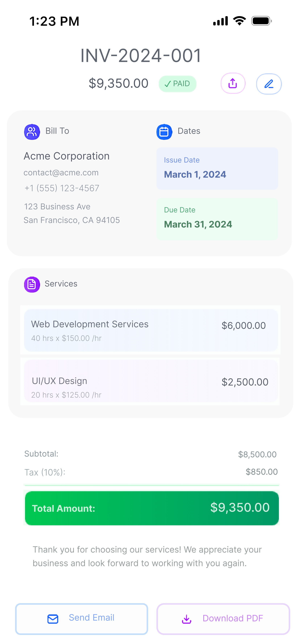Tap the download arrow icon
Viewport: 297px width, 644px height.
click(x=186, y=619)
